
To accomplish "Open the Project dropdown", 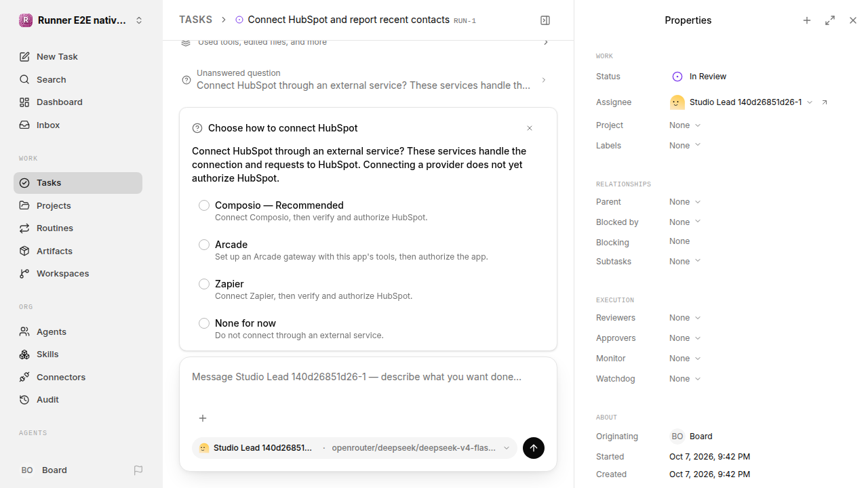I will [x=685, y=125].
